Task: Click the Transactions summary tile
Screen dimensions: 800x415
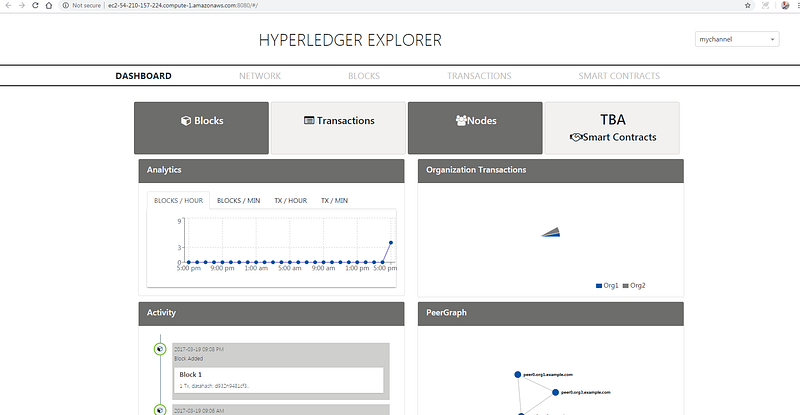Action: (x=338, y=128)
